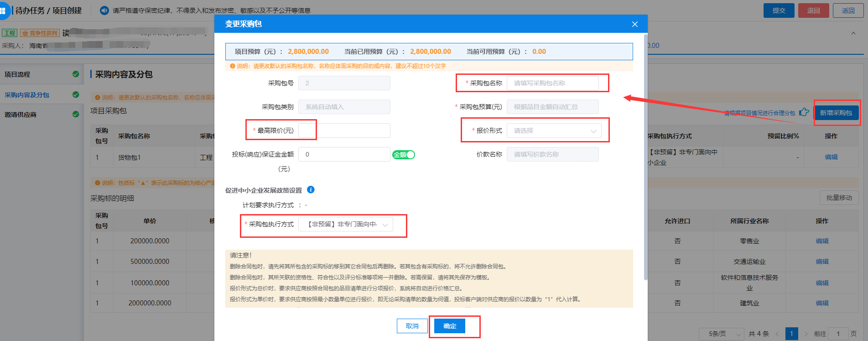The image size is (868, 341).
Task: Click the 价款名称 input field
Action: [553, 154]
